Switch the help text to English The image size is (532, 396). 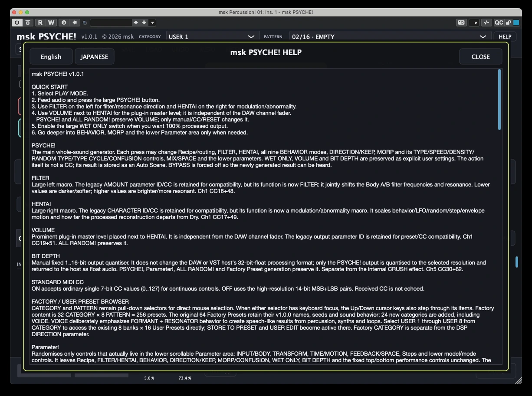coord(51,56)
